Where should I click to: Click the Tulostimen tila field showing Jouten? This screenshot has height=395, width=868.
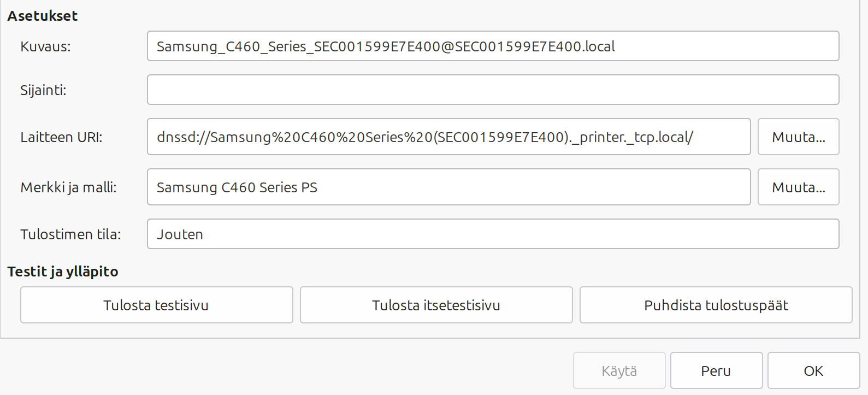pyautogui.click(x=493, y=234)
